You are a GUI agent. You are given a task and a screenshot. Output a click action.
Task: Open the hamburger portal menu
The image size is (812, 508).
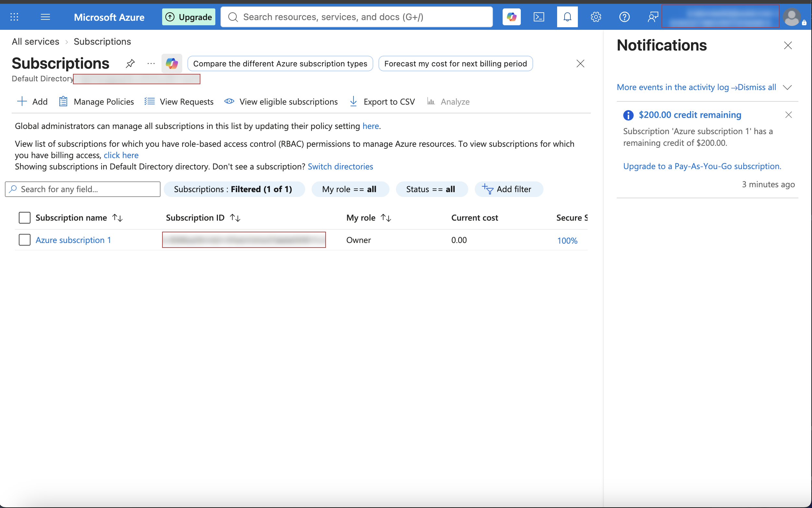coord(45,17)
